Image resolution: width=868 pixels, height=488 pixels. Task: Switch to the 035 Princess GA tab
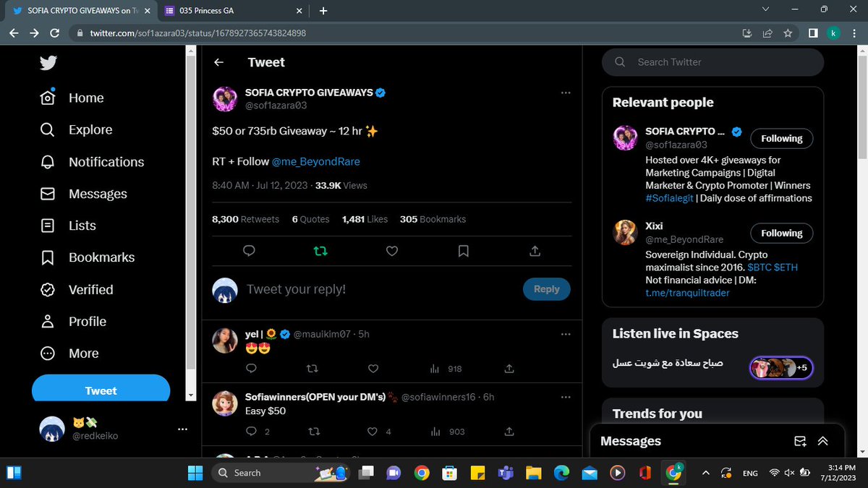[234, 11]
